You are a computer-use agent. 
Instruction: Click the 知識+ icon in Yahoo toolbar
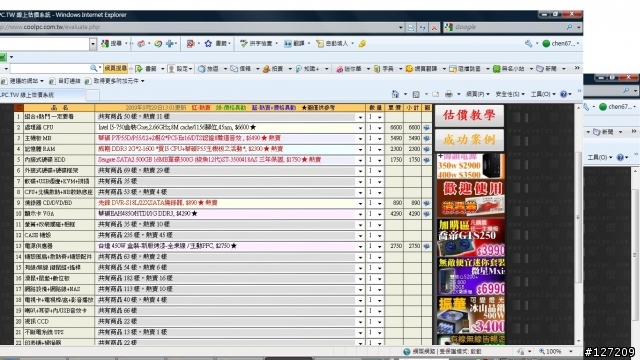click(299, 69)
